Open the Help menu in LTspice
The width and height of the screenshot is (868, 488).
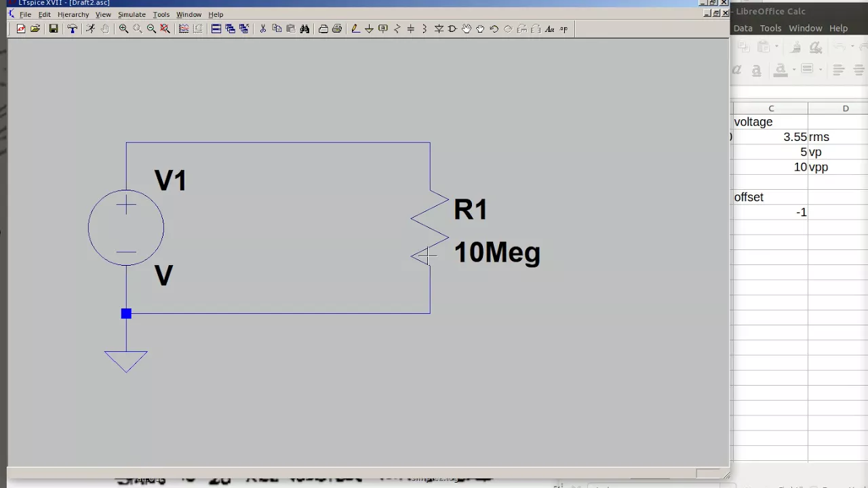click(x=216, y=14)
